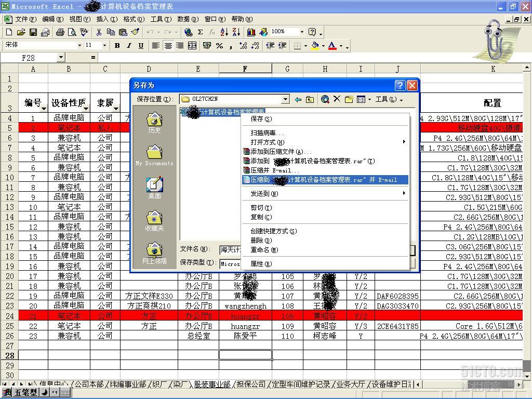Click the Sort Descending icon
The image size is (532, 399).
pyautogui.click(x=236, y=32)
